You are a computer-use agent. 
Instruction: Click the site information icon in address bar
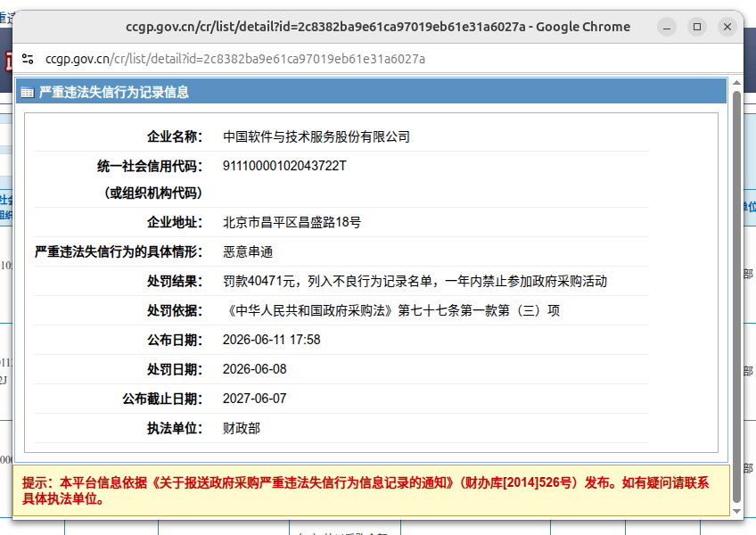(x=28, y=59)
